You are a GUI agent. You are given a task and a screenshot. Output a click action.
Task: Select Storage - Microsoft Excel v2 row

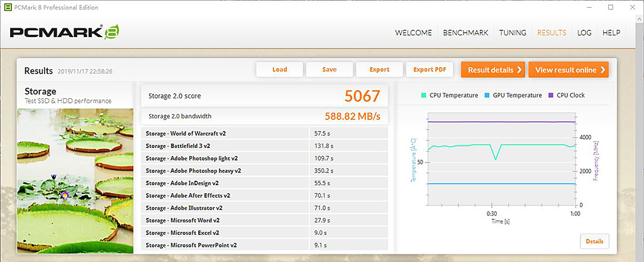click(265, 233)
